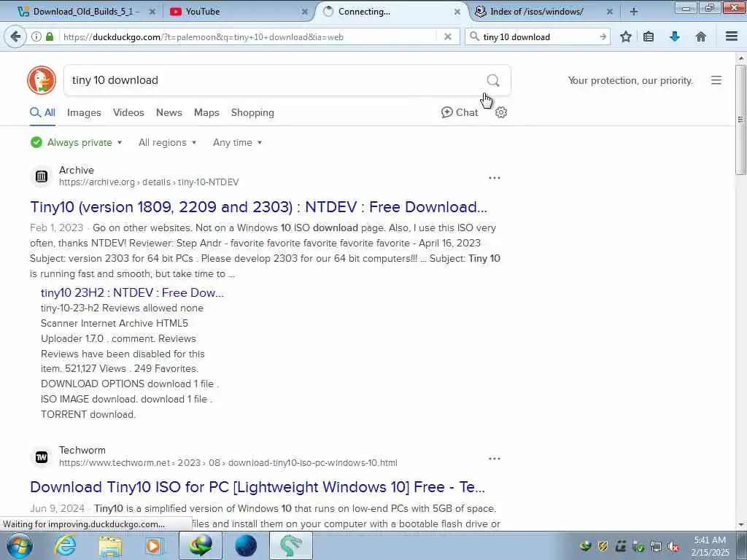Click the Techworm site favicon
Image resolution: width=747 pixels, height=560 pixels.
pos(42,457)
